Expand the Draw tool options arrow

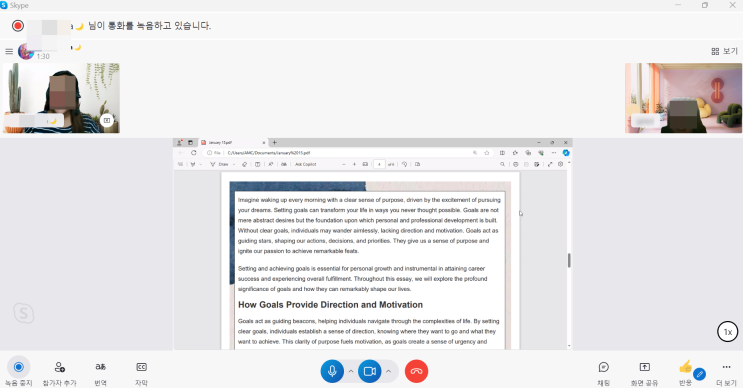pyautogui.click(x=234, y=164)
